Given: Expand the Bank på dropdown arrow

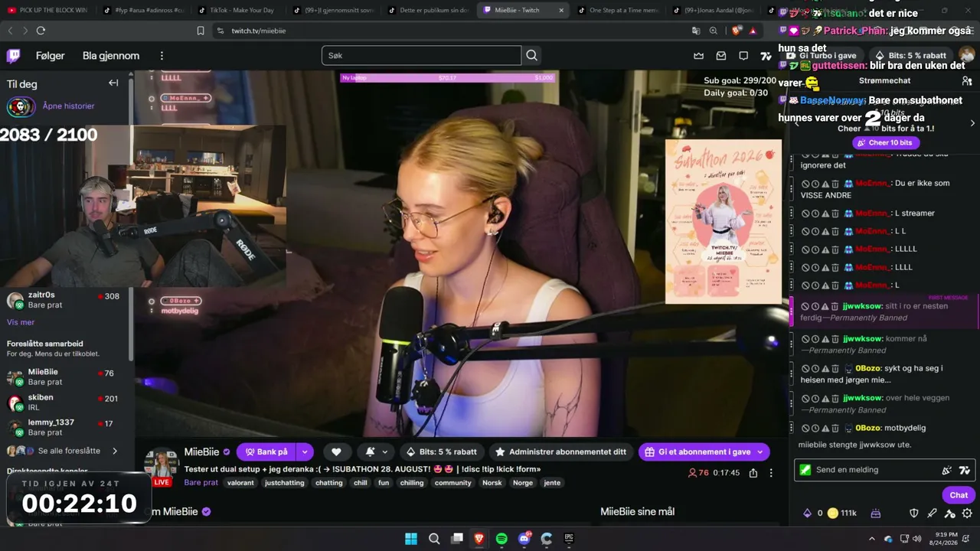Looking at the screenshot, I should point(305,452).
